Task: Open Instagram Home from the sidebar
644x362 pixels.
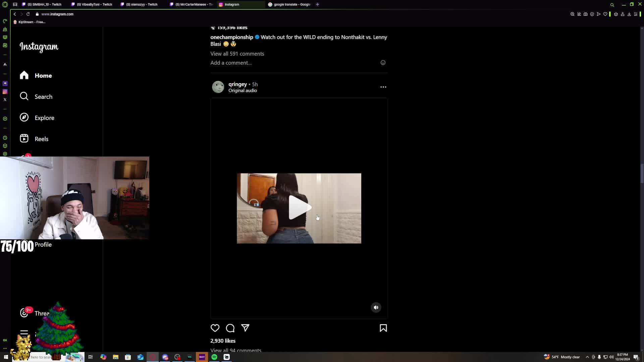Action: point(36,75)
